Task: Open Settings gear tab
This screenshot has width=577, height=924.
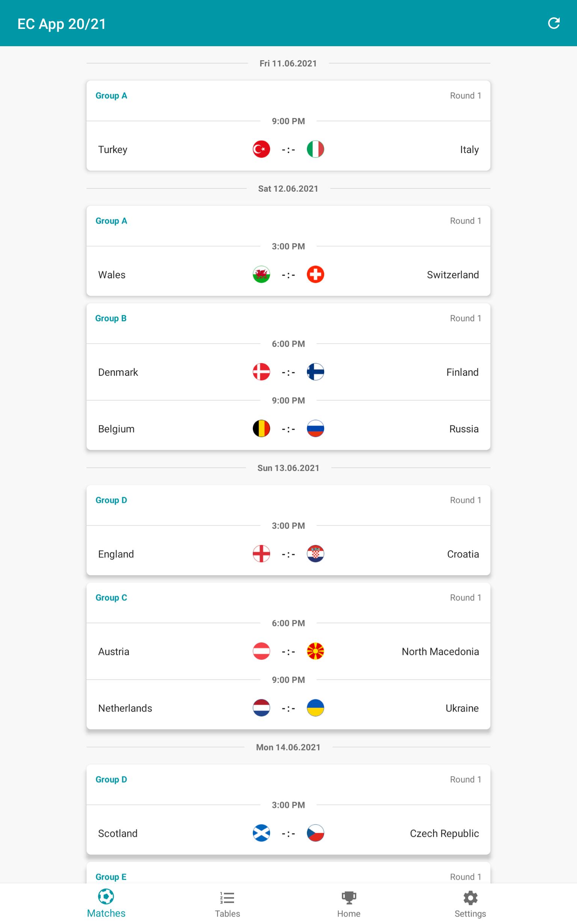Action: (470, 904)
